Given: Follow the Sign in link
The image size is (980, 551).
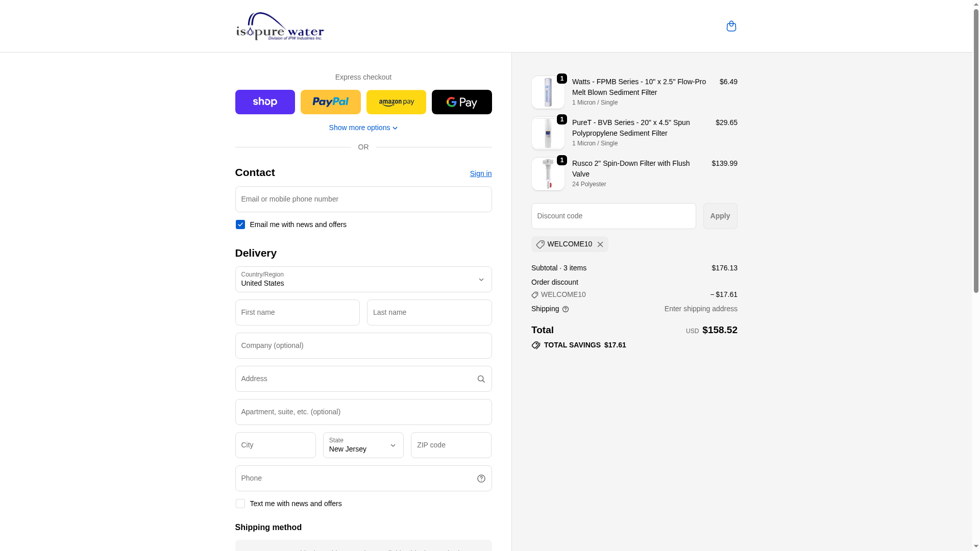Looking at the screenshot, I should click(x=481, y=173).
